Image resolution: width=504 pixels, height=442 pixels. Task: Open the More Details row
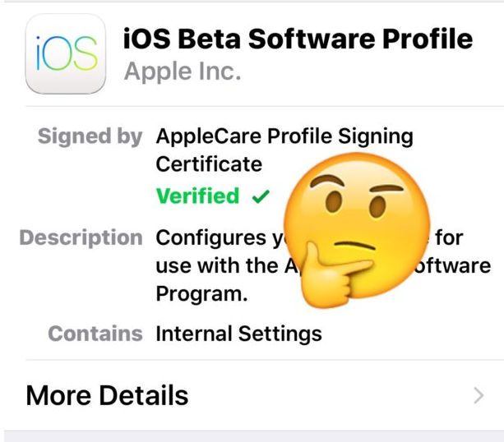pyautogui.click(x=254, y=395)
